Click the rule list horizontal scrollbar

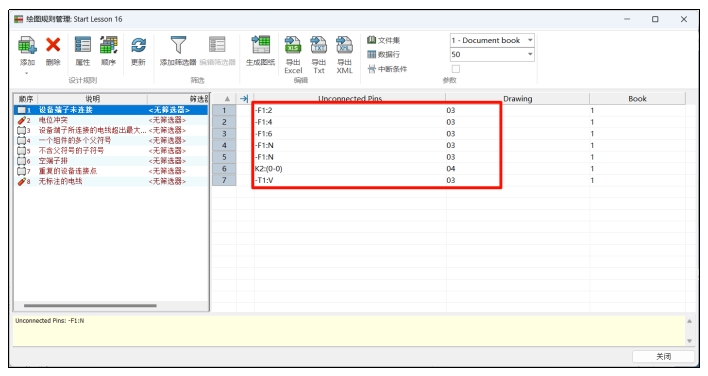coord(90,306)
